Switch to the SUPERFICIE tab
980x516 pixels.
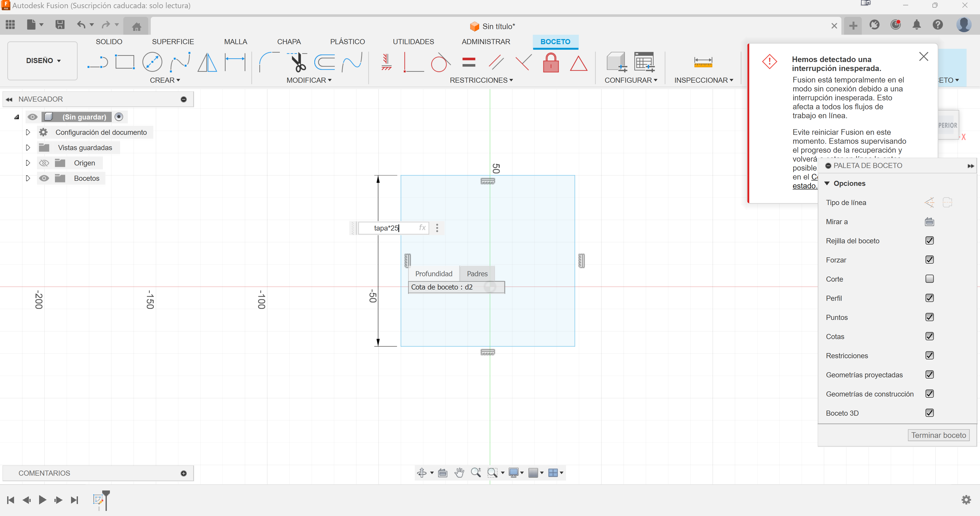173,42
